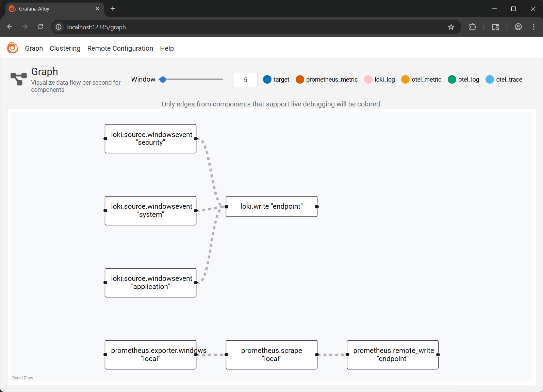Click the otel_log green legend swatch
This screenshot has height=392, width=543.
(452, 79)
